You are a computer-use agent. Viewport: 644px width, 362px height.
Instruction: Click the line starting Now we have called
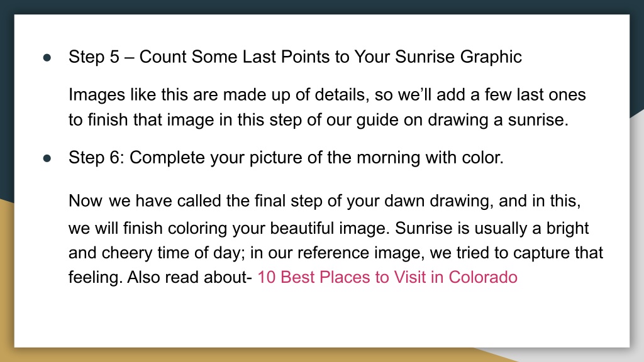(x=325, y=201)
